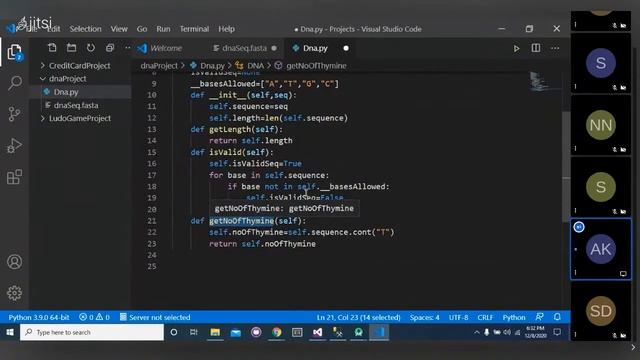Open explorer more actions ellipsis
Image resolution: width=640 pixels, height=360 pixels.
pyautogui.click(x=128, y=48)
